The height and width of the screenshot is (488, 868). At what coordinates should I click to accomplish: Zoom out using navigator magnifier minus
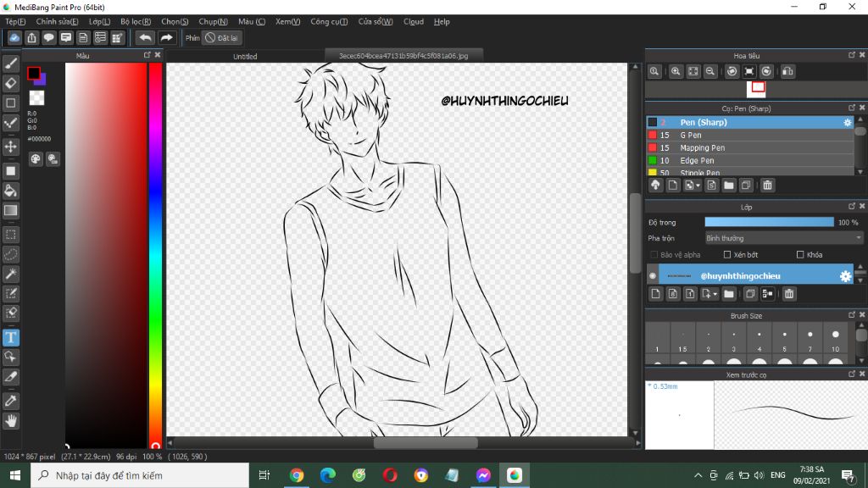710,71
